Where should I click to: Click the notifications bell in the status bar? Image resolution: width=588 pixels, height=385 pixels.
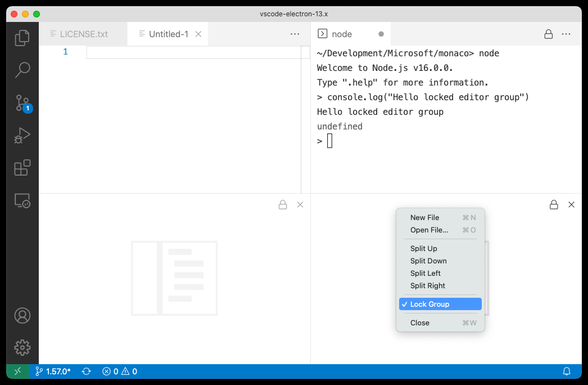pyautogui.click(x=567, y=371)
